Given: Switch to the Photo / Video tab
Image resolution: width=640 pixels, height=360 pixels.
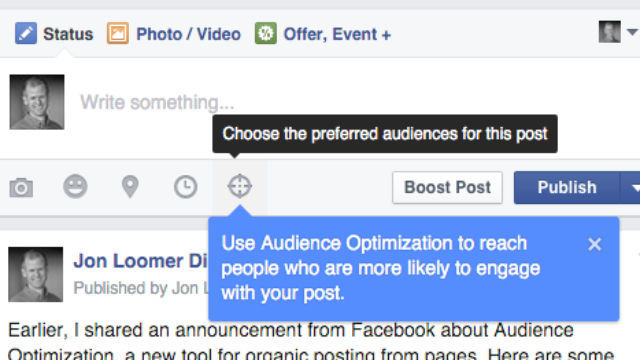Looking at the screenshot, I should click(x=188, y=34).
